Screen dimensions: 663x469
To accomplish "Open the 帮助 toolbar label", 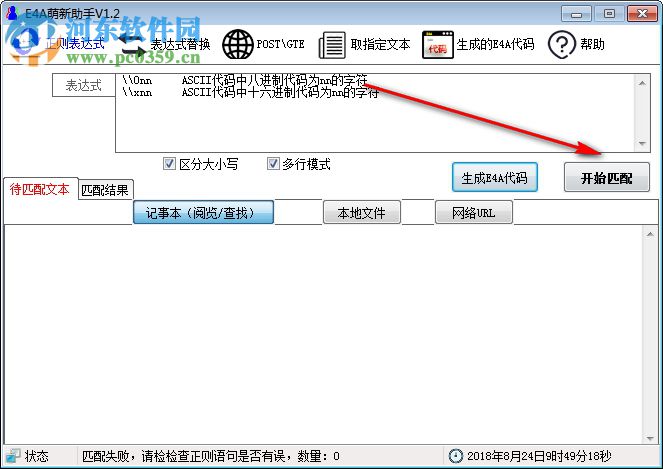I will pos(592,44).
